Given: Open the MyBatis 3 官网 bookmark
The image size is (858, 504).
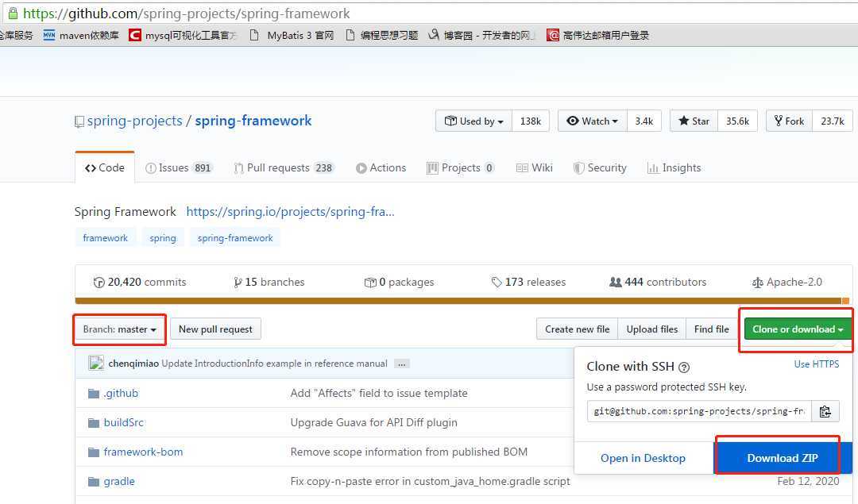Looking at the screenshot, I should click(292, 35).
